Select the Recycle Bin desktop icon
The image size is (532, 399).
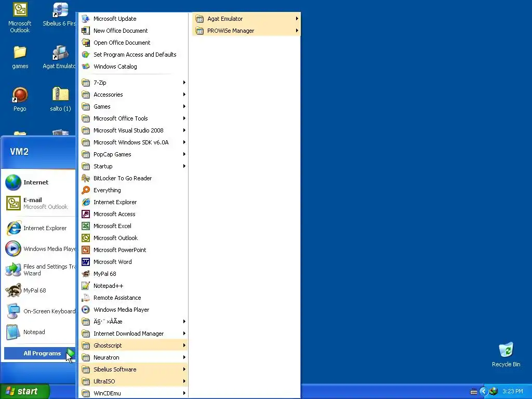click(506, 354)
